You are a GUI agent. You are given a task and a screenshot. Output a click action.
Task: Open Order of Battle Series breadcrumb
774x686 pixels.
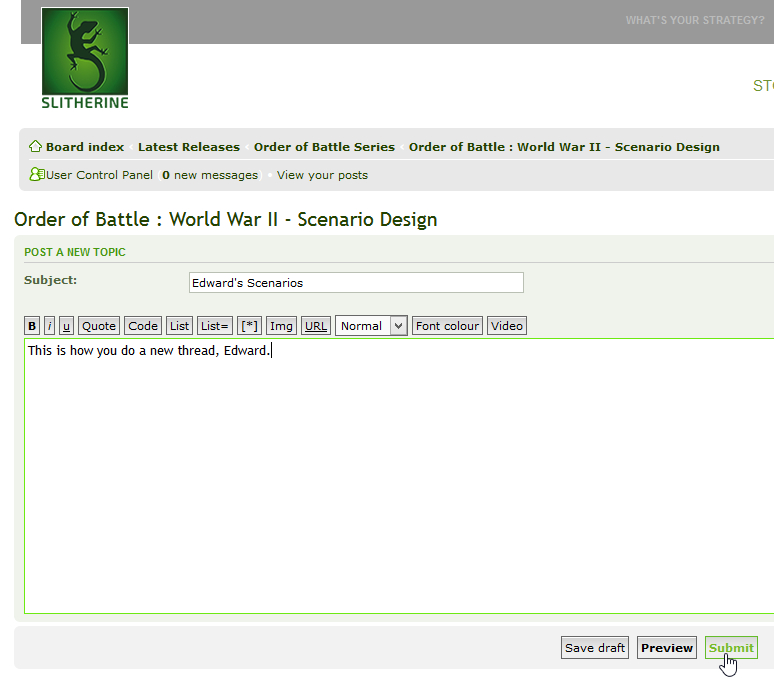pos(324,147)
